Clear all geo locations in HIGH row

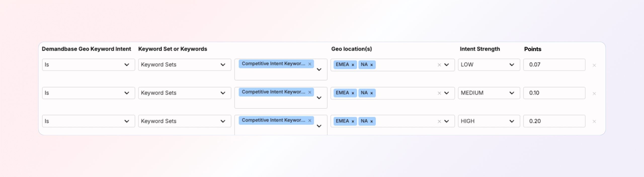[439, 121]
